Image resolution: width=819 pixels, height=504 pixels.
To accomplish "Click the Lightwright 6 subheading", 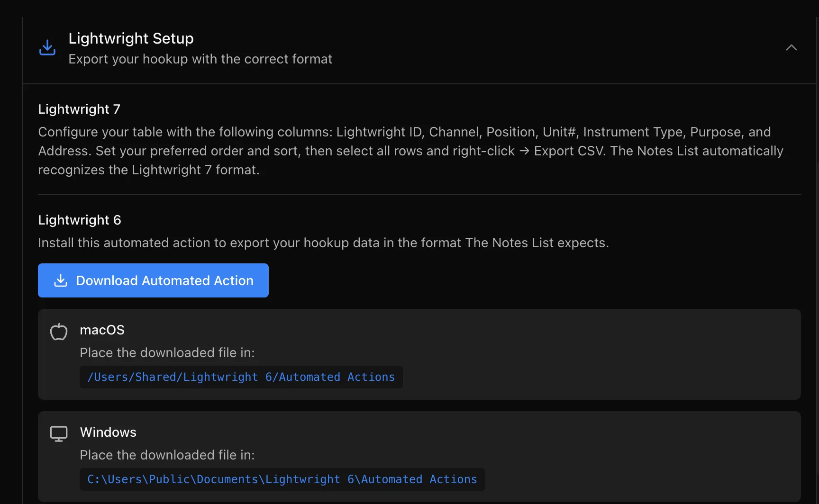I will (80, 220).
